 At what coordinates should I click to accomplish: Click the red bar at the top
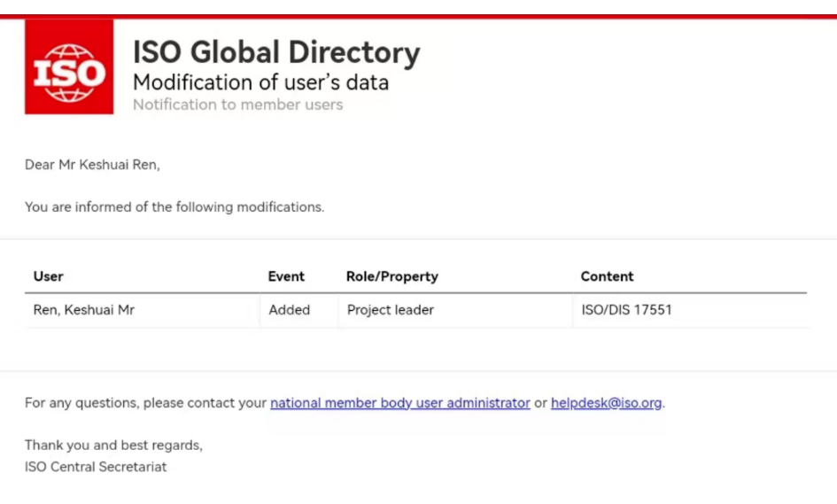click(418, 16)
